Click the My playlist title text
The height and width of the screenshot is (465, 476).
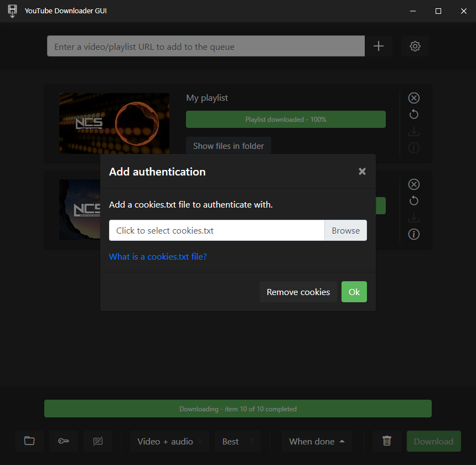[207, 98]
